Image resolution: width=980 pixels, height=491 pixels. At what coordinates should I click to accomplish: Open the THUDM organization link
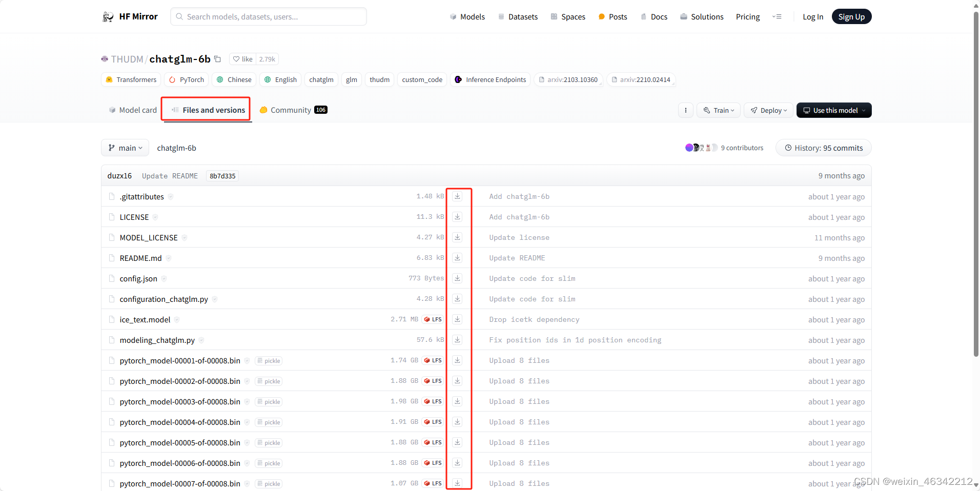click(x=127, y=59)
